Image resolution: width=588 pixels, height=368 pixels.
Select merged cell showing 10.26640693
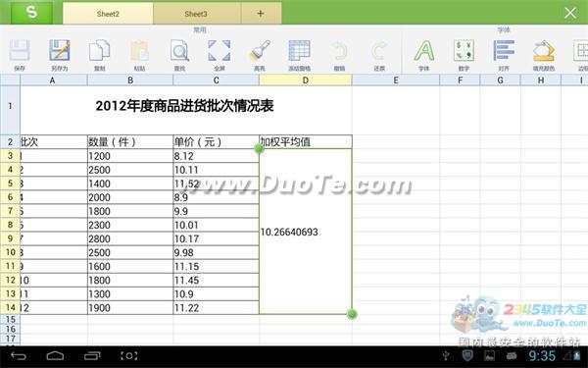(306, 232)
